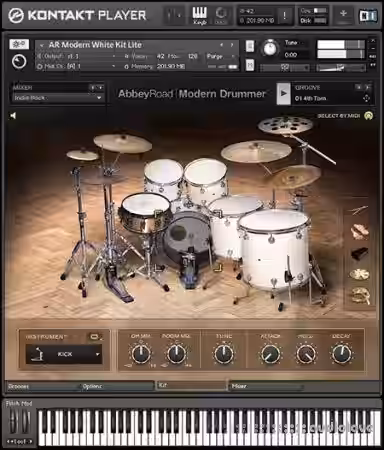Screen dimensions: 384x450
Task: Click the small splash cymbal at far left
Action: pos(82,155)
